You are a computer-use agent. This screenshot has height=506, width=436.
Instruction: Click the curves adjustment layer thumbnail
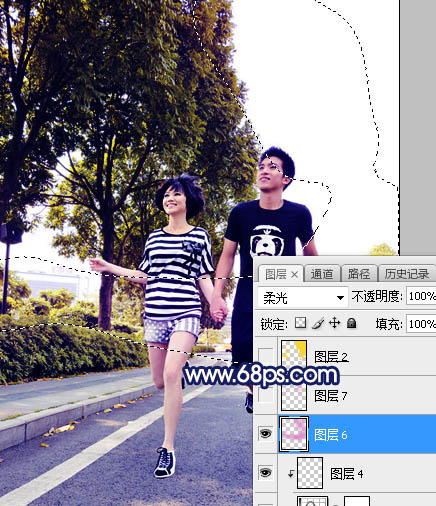click(x=312, y=501)
